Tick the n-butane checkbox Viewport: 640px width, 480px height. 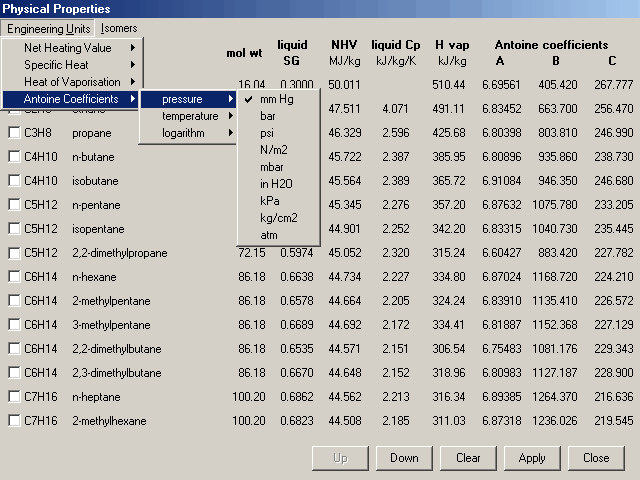(14, 156)
